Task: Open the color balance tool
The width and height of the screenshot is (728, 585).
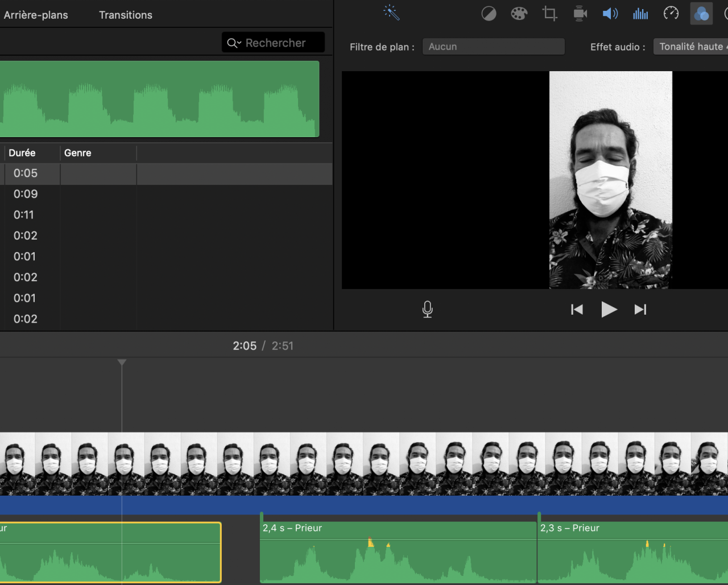Action: [x=489, y=14]
